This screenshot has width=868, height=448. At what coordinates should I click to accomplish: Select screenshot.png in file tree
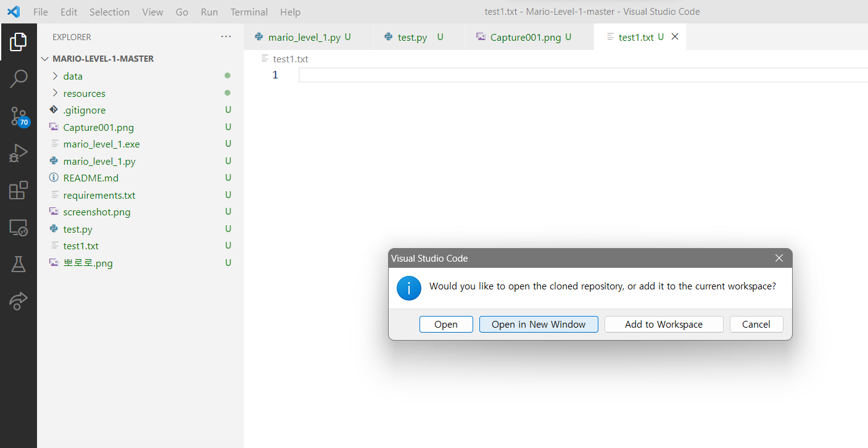tap(140, 212)
